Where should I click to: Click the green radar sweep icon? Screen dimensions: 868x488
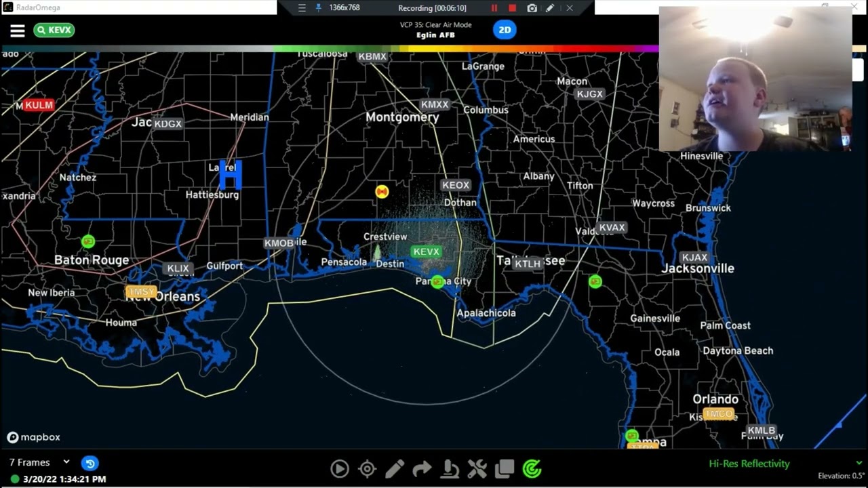point(532,468)
